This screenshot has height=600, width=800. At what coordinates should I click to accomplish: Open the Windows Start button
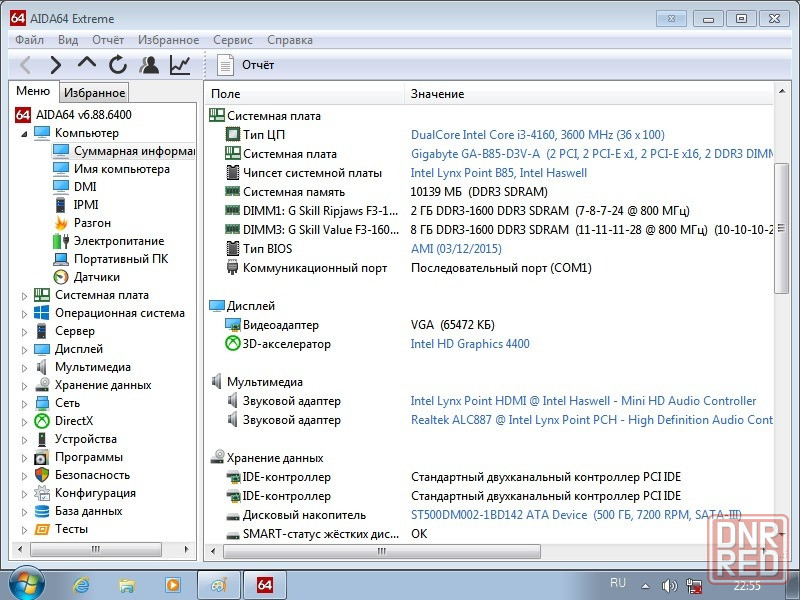click(x=26, y=584)
